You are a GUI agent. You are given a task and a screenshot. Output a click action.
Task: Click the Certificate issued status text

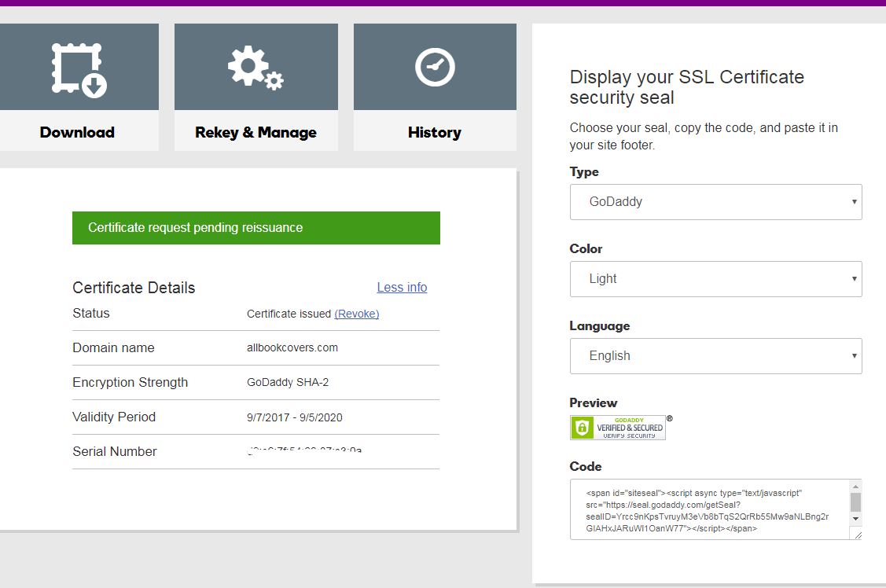pyautogui.click(x=289, y=314)
